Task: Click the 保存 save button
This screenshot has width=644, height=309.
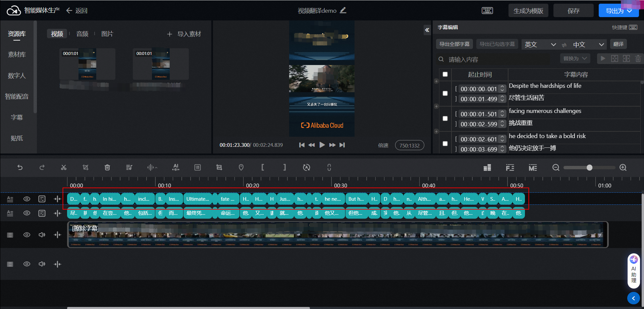Action: pyautogui.click(x=573, y=11)
